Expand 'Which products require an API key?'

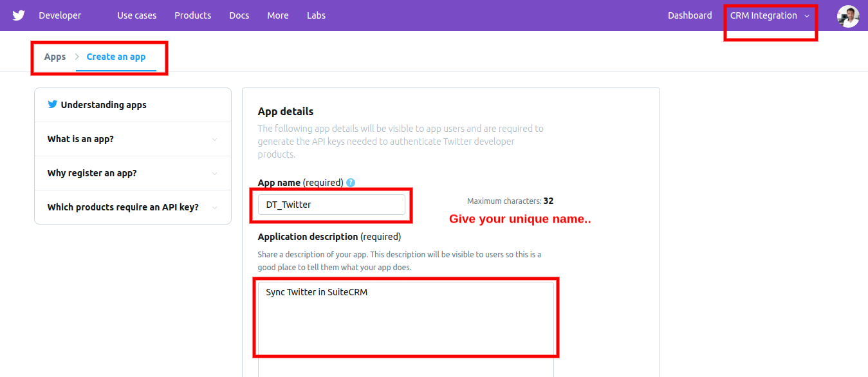(133, 207)
